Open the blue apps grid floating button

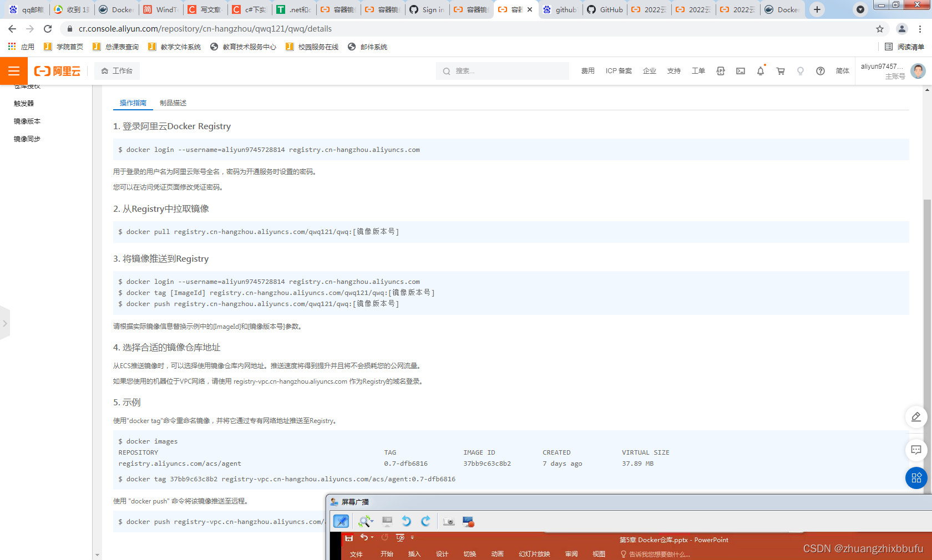click(x=916, y=478)
